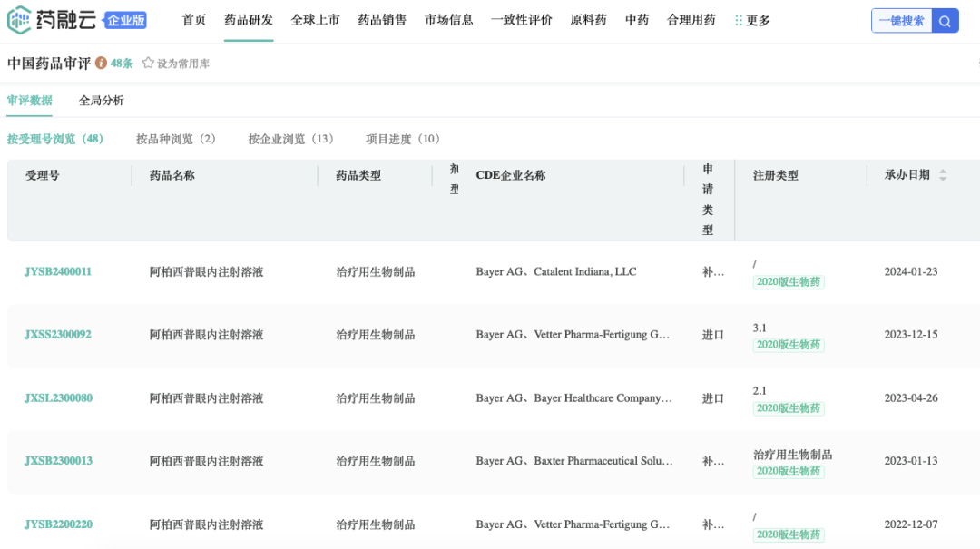Viewport: 980px width, 549px height.
Task: Click registration type 3.1 value
Action: pos(759,328)
